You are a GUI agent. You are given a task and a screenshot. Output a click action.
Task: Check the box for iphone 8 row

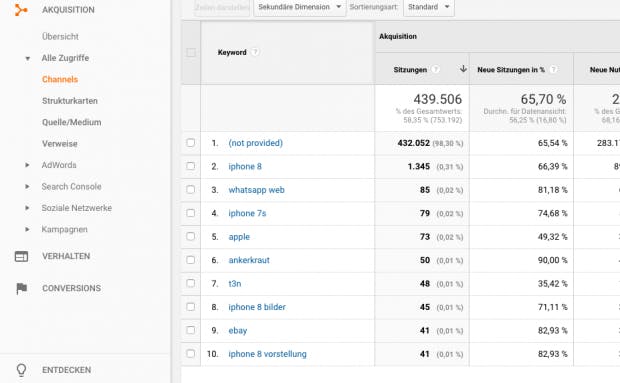point(191,166)
